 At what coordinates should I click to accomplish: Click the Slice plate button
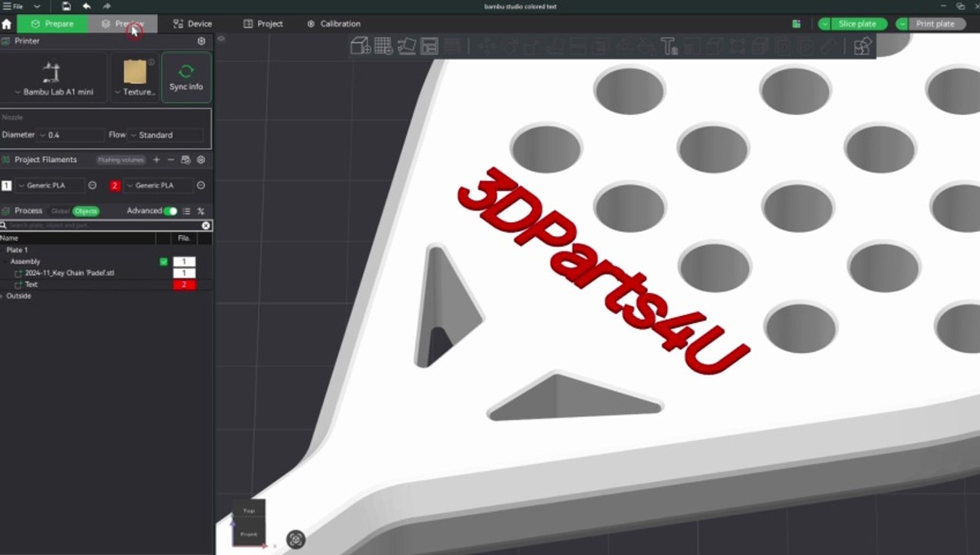(x=857, y=24)
